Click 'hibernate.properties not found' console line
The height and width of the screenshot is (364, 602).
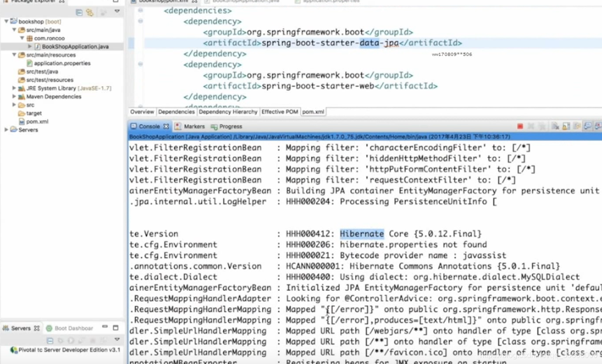(414, 245)
